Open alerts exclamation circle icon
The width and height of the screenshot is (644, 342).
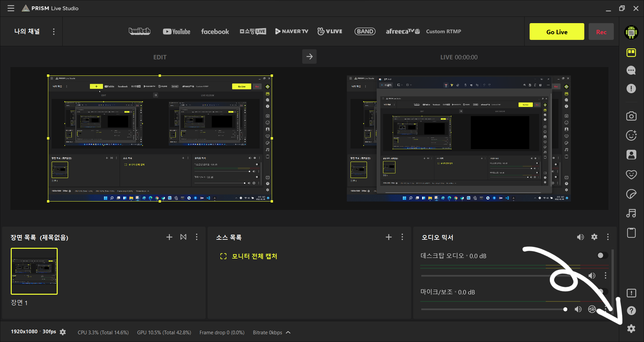coord(631,89)
